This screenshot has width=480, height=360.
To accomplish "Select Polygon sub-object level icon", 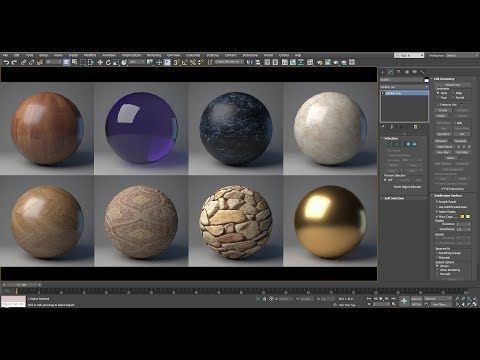I will tap(408, 144).
